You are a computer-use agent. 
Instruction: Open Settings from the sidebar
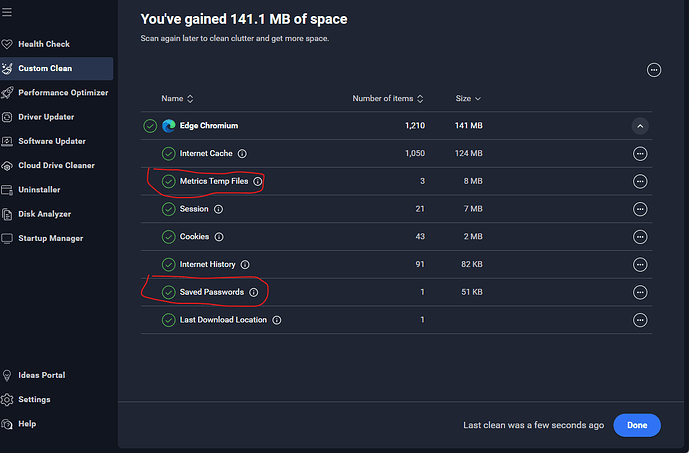click(34, 399)
